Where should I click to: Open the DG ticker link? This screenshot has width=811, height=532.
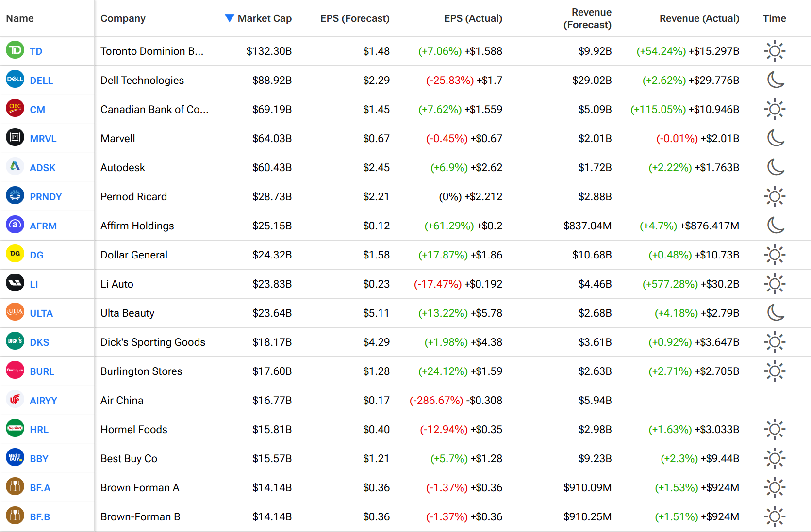click(36, 255)
